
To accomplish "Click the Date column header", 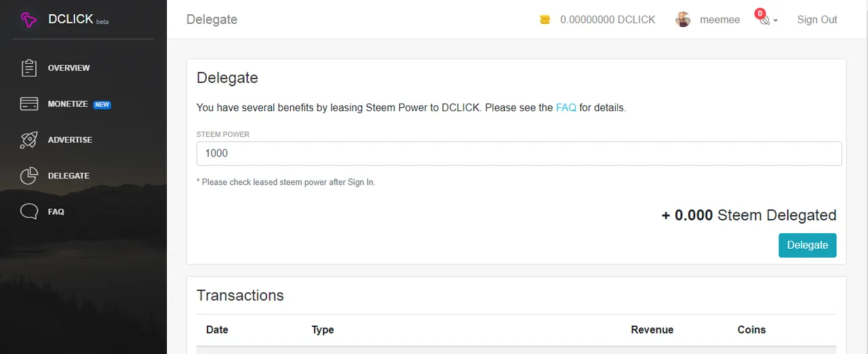I will (x=217, y=330).
